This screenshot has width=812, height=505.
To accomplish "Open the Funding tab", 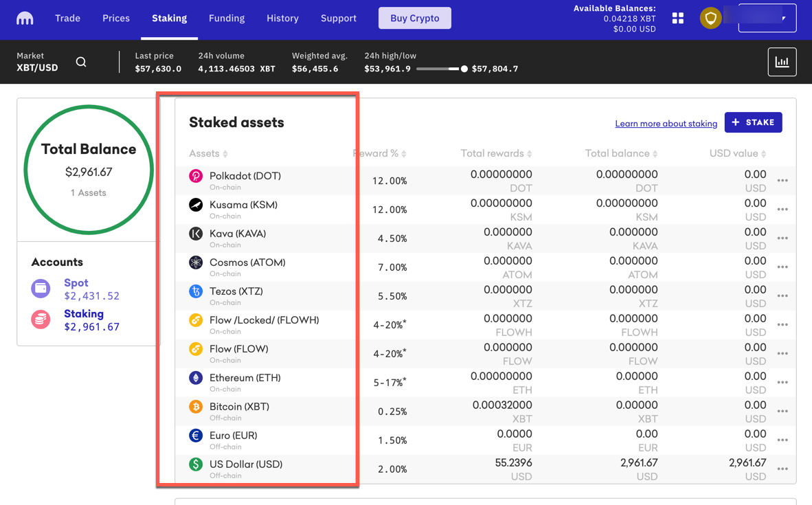I will 227,19.
